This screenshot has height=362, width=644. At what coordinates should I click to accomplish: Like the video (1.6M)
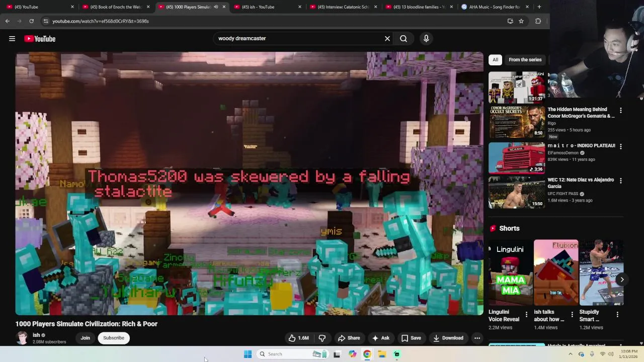click(x=298, y=338)
